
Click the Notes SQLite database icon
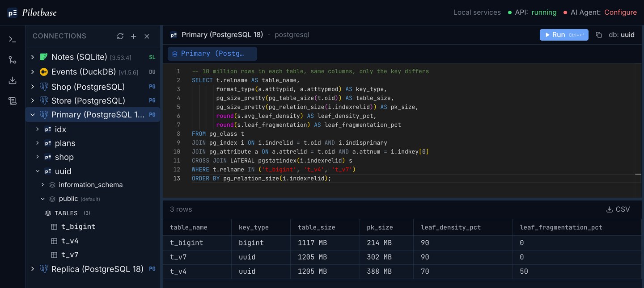44,57
